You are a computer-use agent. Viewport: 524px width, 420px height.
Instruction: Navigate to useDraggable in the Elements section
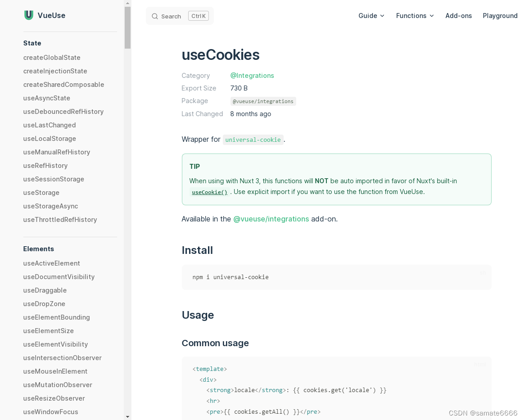click(x=45, y=290)
